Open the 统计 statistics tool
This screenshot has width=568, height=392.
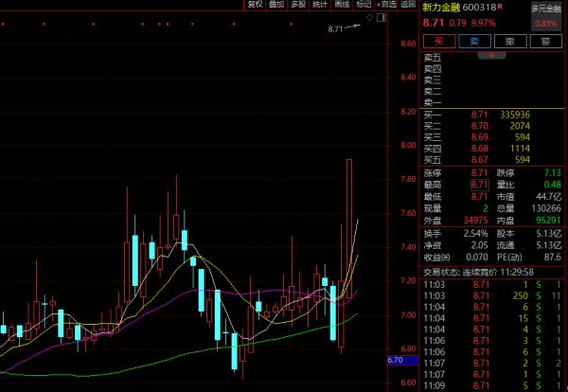coord(320,5)
